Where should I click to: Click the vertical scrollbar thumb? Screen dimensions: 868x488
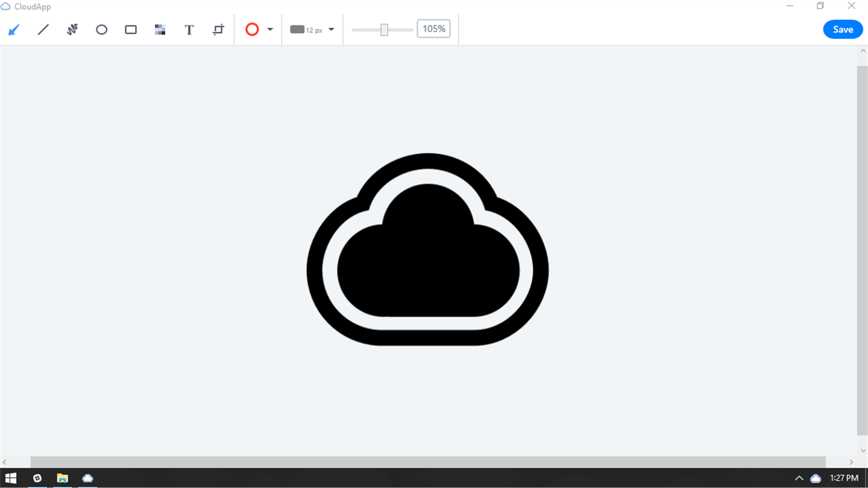point(862,250)
